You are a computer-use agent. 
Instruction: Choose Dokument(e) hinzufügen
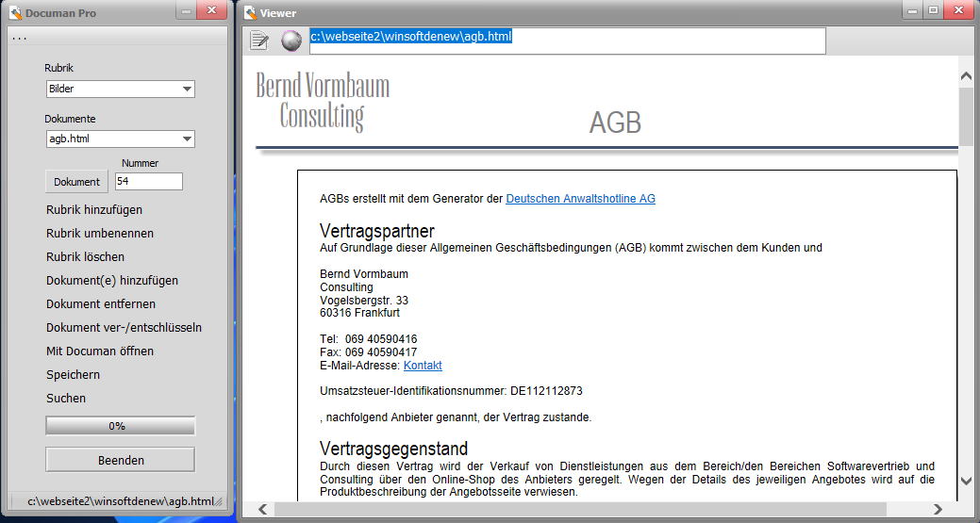coord(112,280)
